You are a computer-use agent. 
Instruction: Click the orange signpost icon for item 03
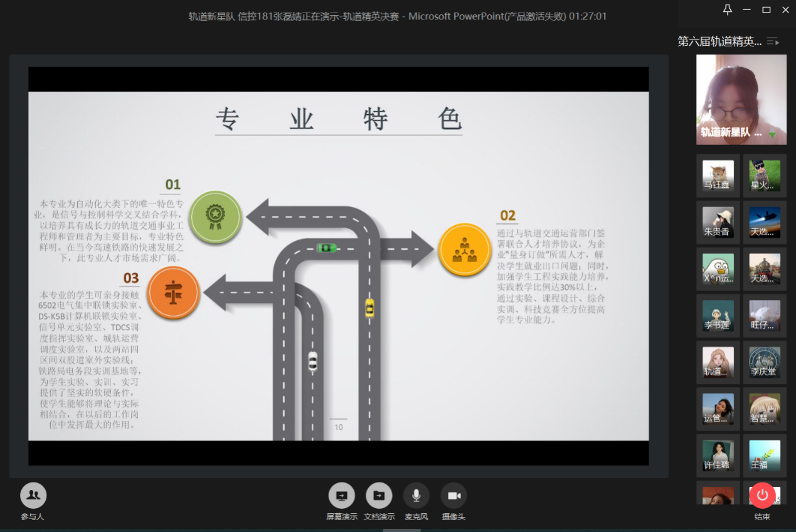coord(173,292)
